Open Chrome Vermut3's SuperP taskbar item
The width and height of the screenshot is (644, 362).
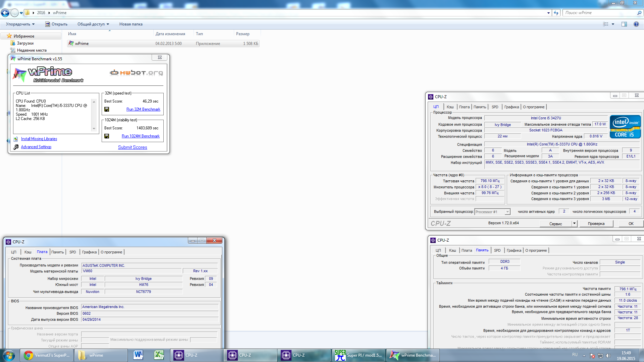[47, 355]
